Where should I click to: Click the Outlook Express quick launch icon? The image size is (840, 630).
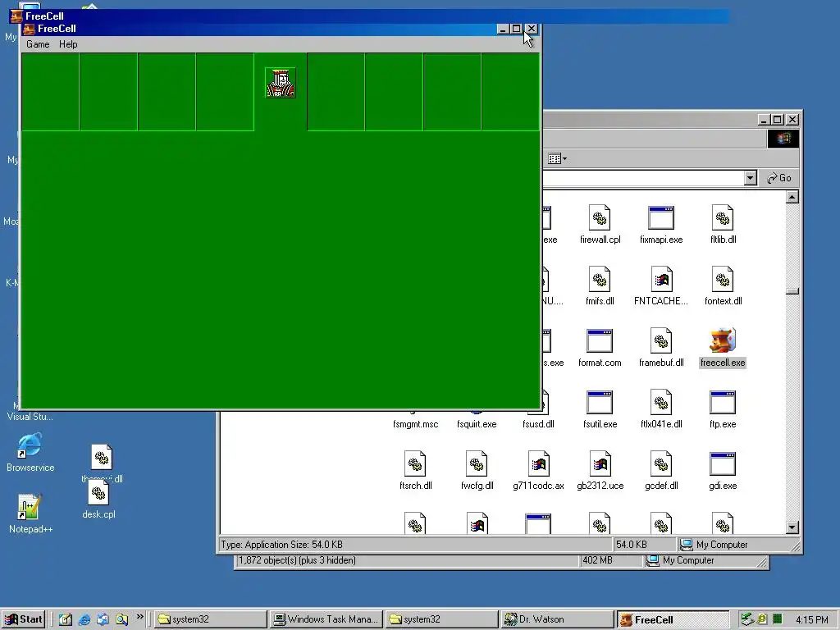[x=103, y=619]
